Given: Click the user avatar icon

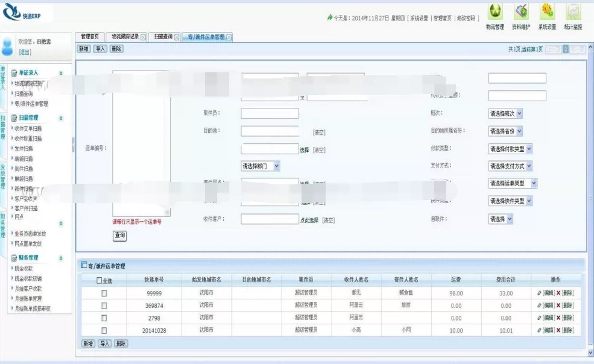Looking at the screenshot, I should coord(7,46).
